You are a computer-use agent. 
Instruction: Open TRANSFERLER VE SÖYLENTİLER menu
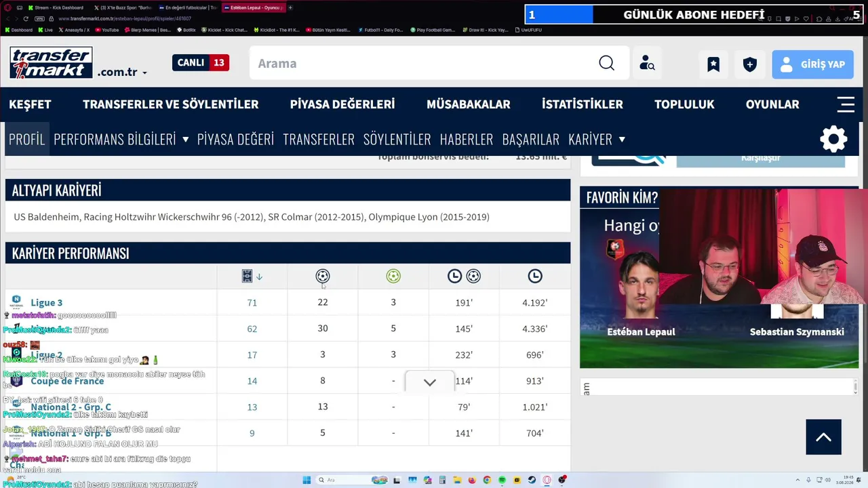[171, 104]
